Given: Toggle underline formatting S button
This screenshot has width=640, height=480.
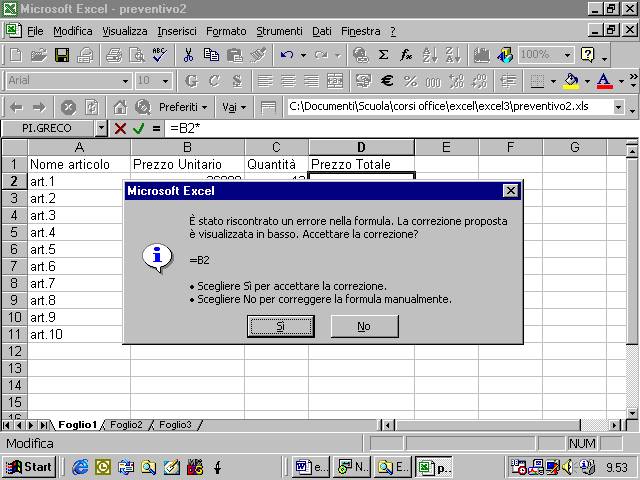Looking at the screenshot, I should point(237,81).
